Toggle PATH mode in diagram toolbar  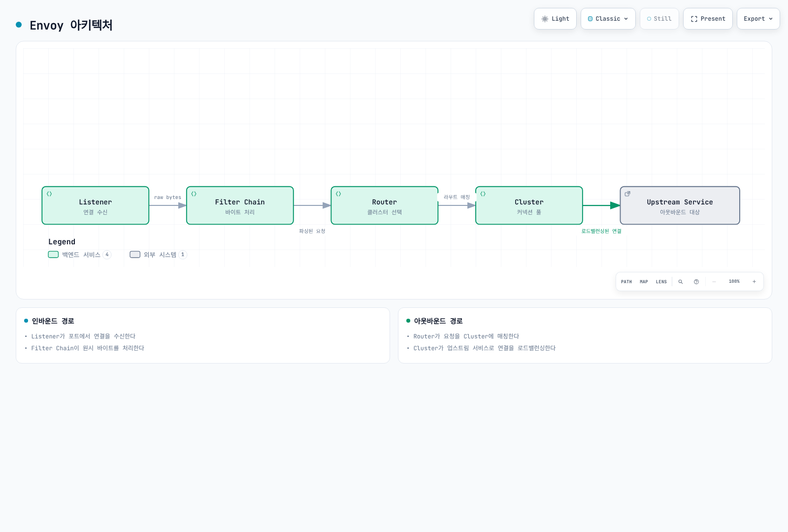click(x=626, y=282)
